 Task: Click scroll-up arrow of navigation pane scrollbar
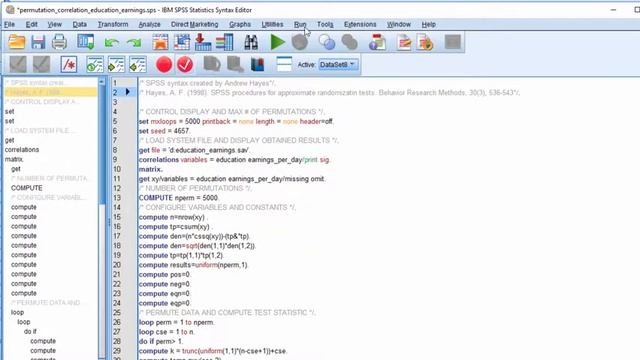102,82
